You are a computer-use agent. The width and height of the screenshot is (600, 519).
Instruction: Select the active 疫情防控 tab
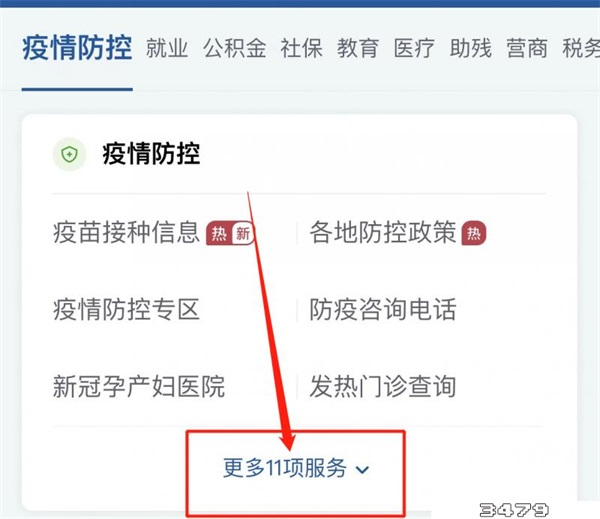pyautogui.click(x=77, y=47)
